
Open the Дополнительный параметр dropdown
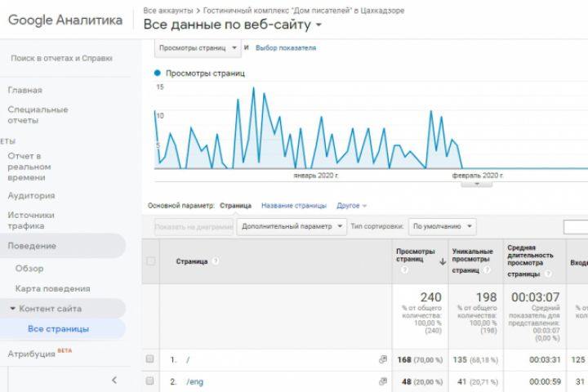pyautogui.click(x=292, y=226)
